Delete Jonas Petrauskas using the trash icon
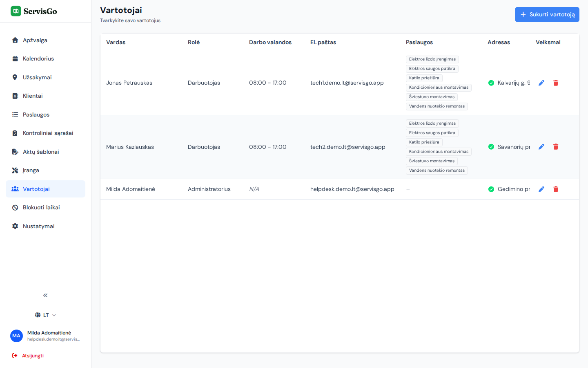Viewport: 588px width, 368px height. (x=556, y=83)
